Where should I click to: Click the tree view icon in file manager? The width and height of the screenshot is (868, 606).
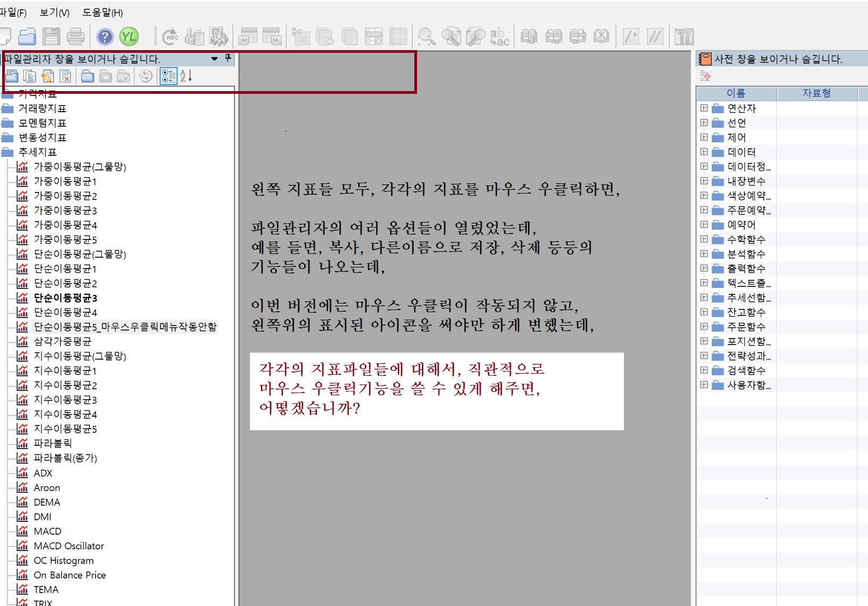tap(169, 77)
